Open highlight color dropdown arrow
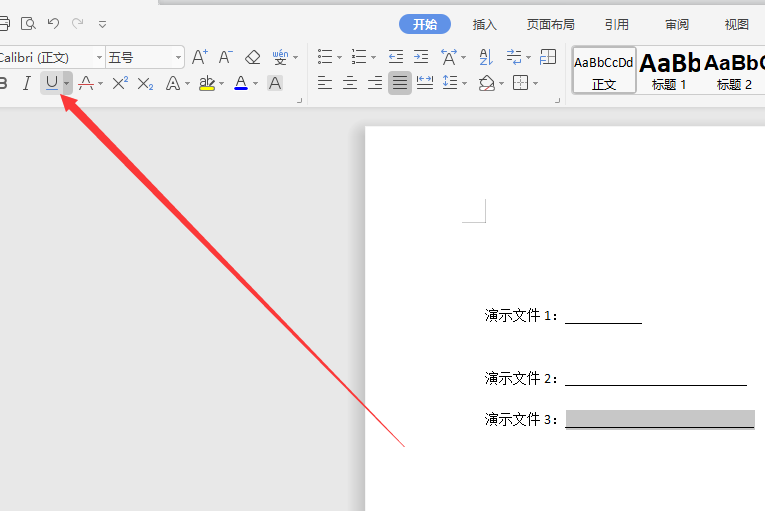This screenshot has width=765, height=511. tap(221, 83)
